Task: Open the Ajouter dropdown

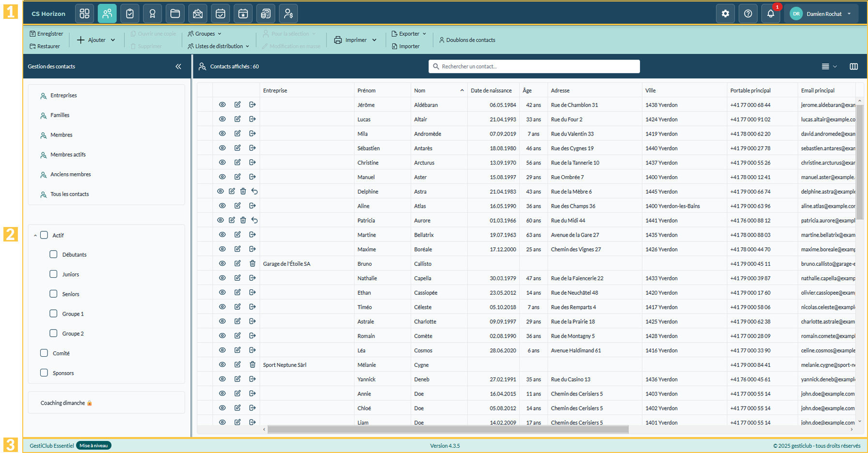Action: click(96, 40)
